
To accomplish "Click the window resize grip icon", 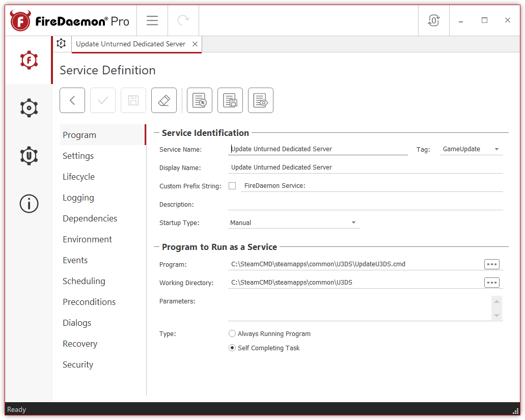I will click(x=516, y=411).
